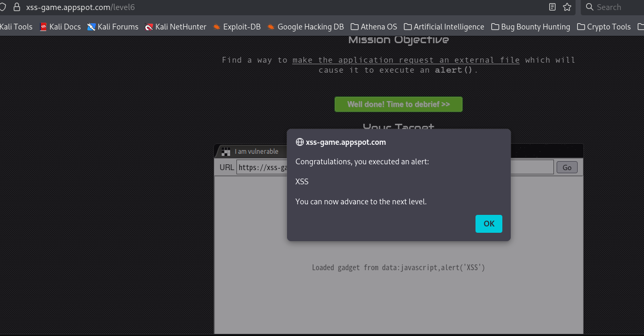The image size is (644, 336).
Task: Click the padlock site security icon
Action: point(17,7)
